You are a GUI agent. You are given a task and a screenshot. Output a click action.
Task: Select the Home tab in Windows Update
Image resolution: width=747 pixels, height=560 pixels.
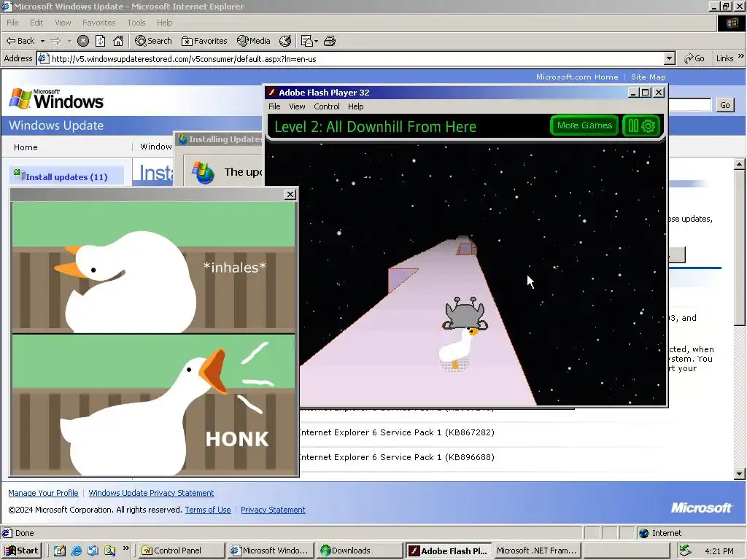coord(26,147)
